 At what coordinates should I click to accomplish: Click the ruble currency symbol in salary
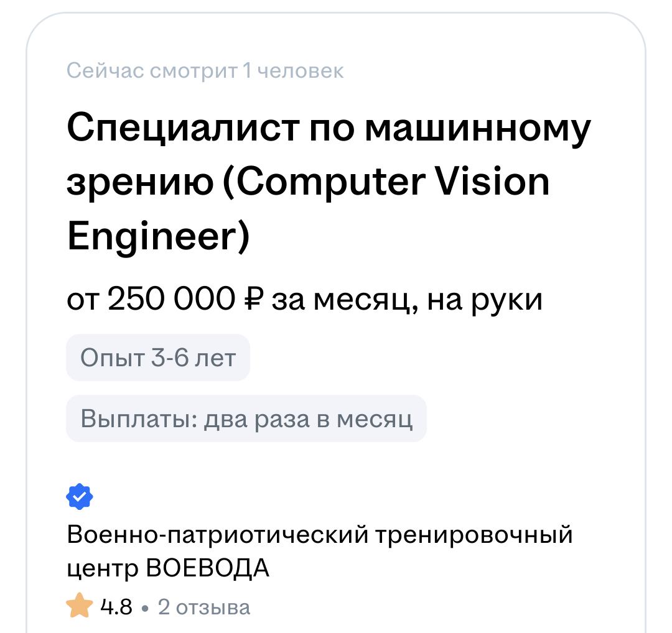point(254,298)
